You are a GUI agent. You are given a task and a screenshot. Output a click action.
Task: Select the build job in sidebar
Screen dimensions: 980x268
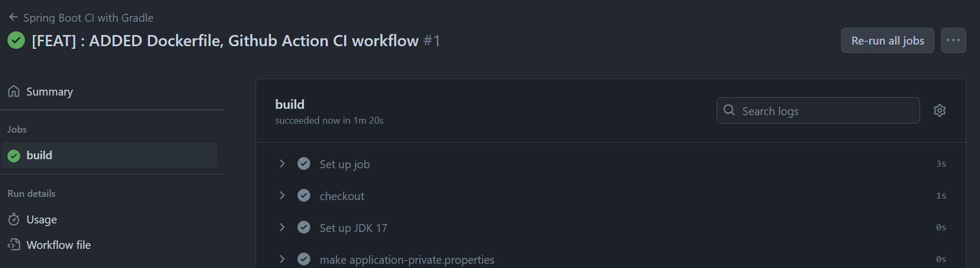coord(109,155)
